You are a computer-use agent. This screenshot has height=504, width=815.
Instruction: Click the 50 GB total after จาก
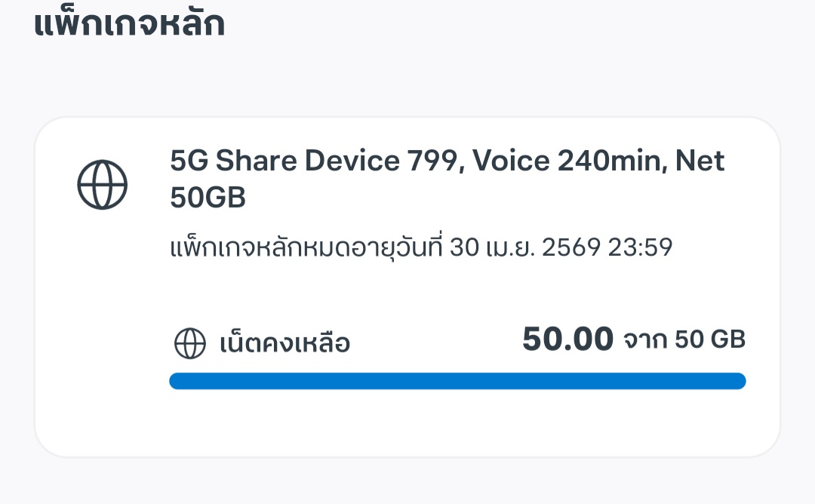pos(710,340)
